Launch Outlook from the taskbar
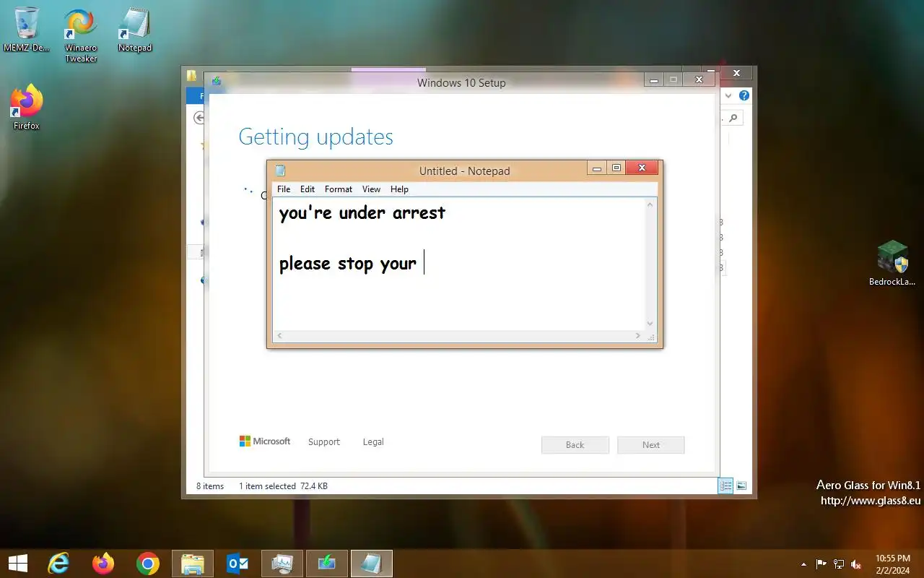 tap(237, 564)
